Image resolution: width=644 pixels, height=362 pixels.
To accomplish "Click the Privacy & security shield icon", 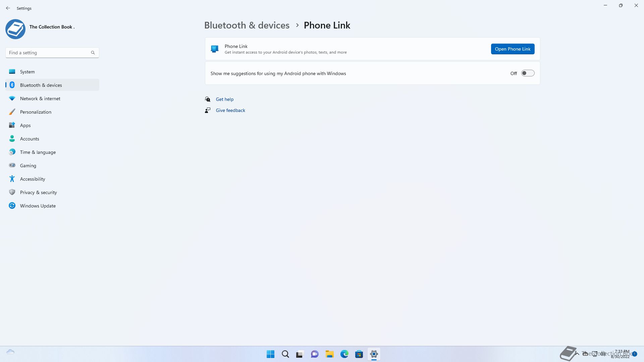I will click(12, 192).
